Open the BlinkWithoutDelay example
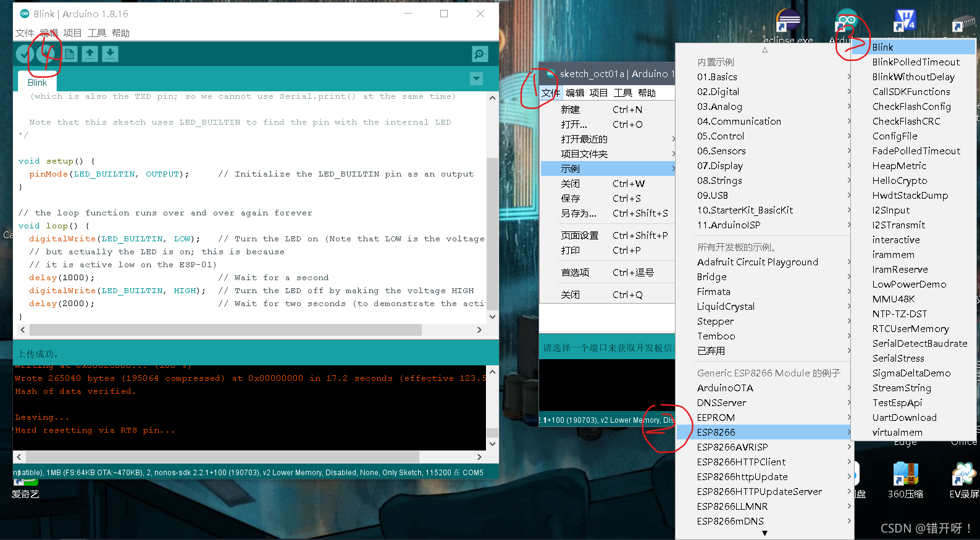 pyautogui.click(x=914, y=77)
